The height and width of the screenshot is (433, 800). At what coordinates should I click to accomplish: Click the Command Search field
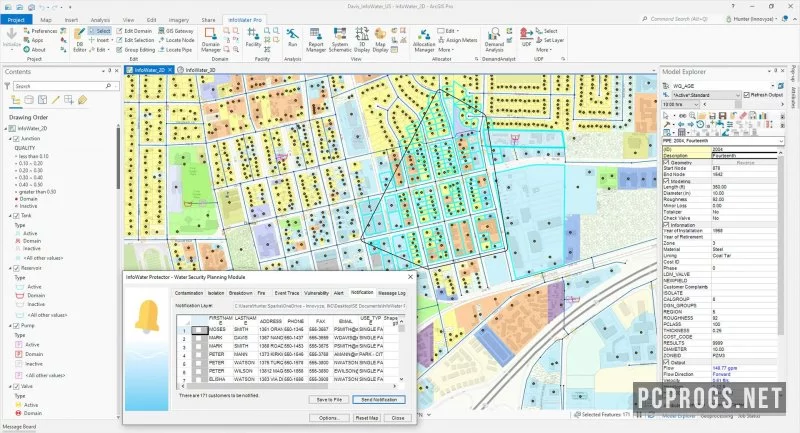[x=680, y=19]
